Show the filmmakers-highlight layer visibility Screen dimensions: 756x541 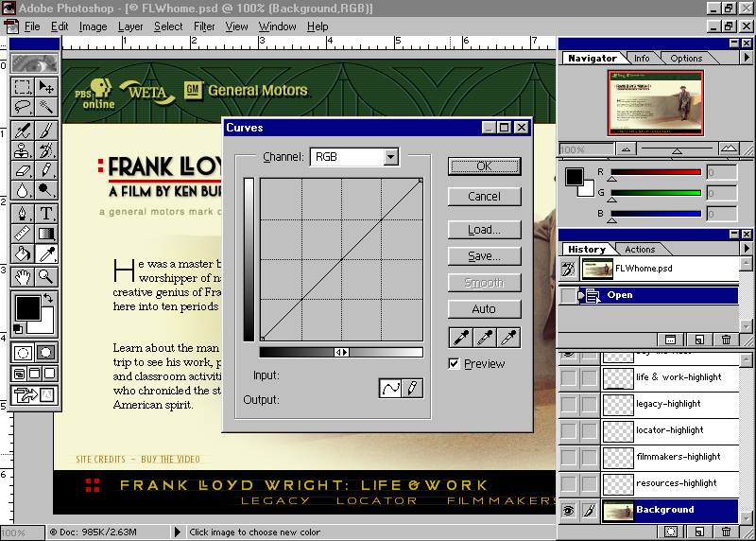(569, 458)
